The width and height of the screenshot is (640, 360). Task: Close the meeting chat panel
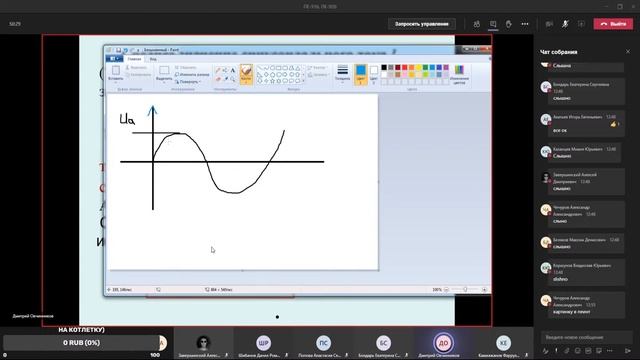(628, 51)
